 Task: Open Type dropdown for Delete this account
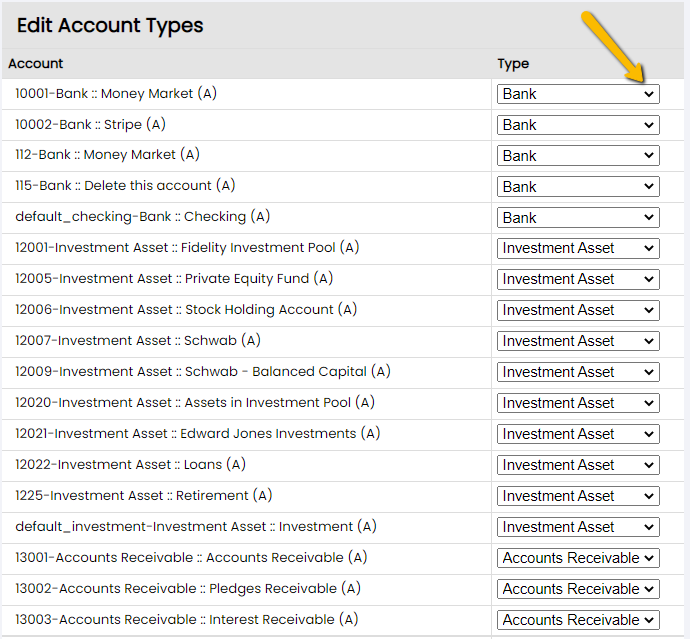tap(578, 187)
